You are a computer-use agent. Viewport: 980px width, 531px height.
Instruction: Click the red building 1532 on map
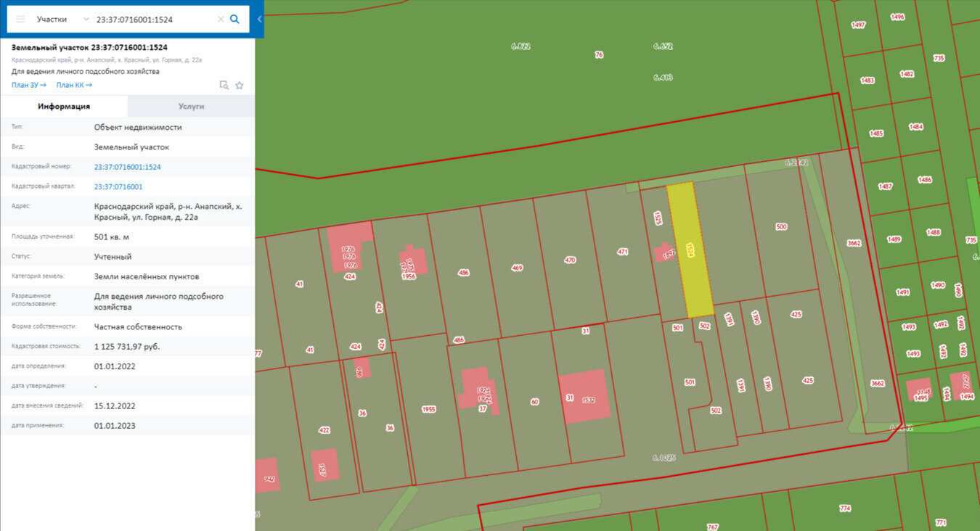click(x=584, y=397)
